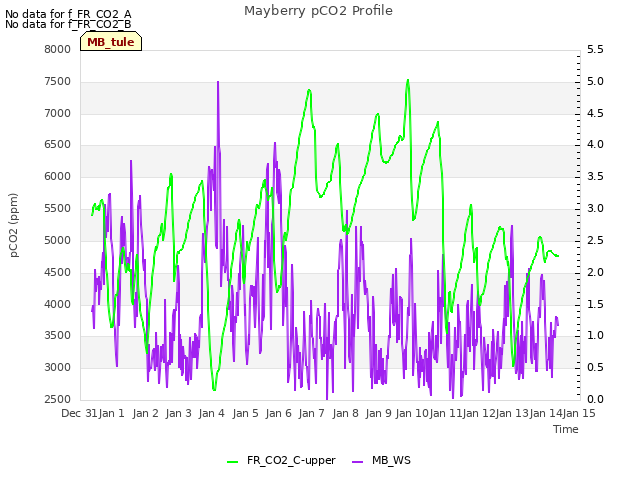Click the Jan 3 date label

[x=178, y=413]
